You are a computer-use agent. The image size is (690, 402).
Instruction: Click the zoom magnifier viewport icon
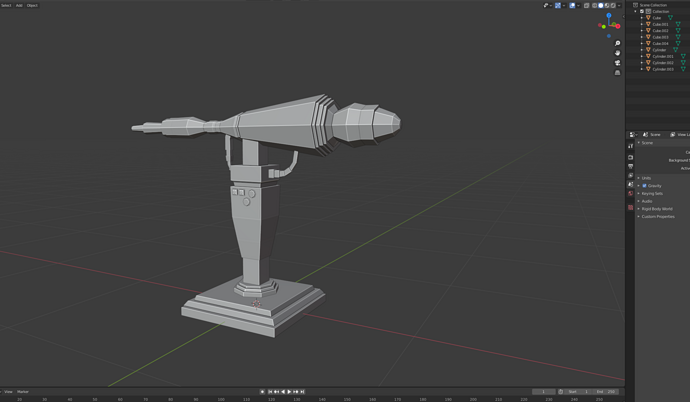click(617, 43)
